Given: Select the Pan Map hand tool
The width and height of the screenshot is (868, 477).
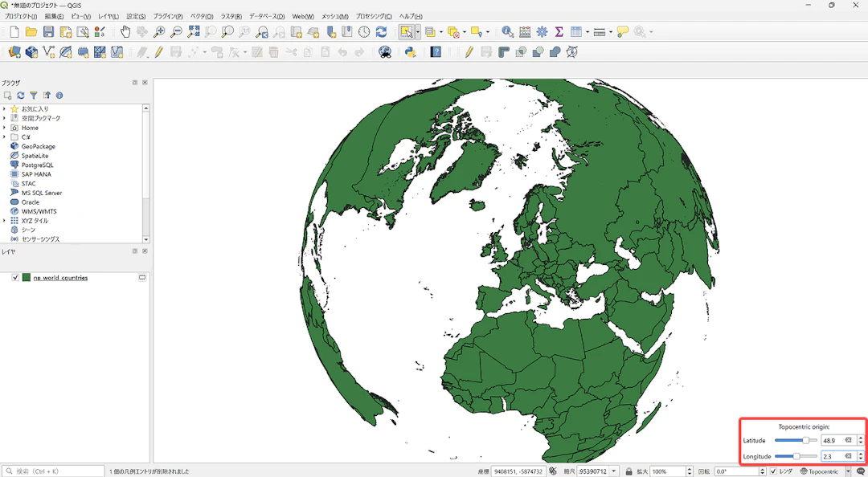Looking at the screenshot, I should pyautogui.click(x=125, y=32).
